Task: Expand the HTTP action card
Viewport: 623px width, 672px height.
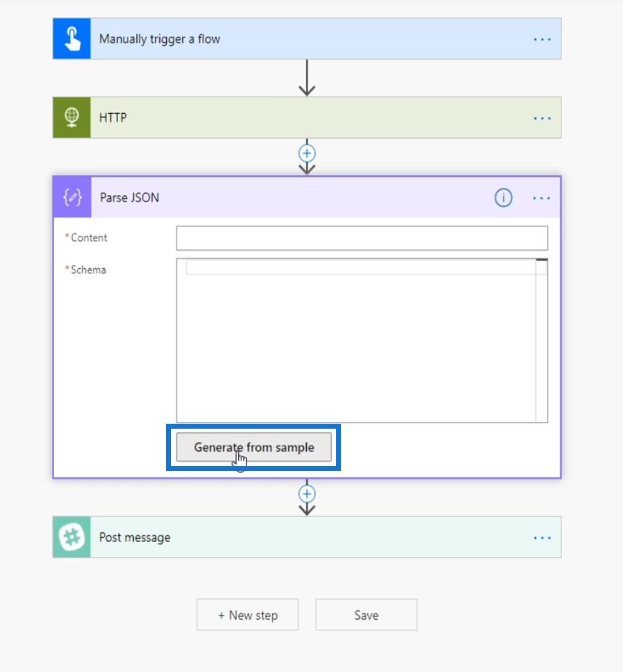Action: coord(307,118)
